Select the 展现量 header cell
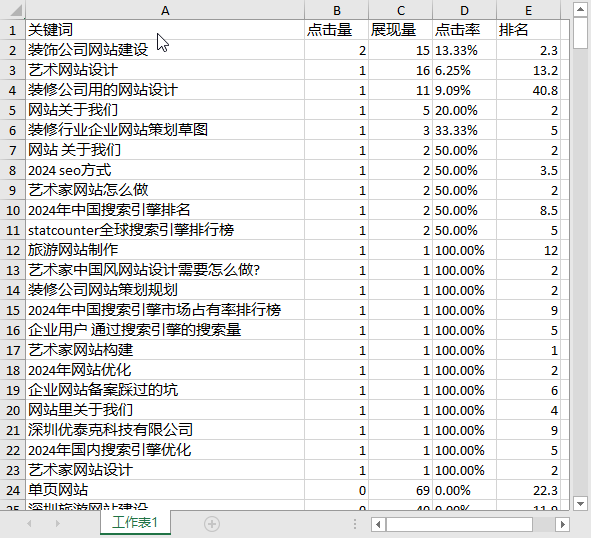591x538 pixels. 400,30
